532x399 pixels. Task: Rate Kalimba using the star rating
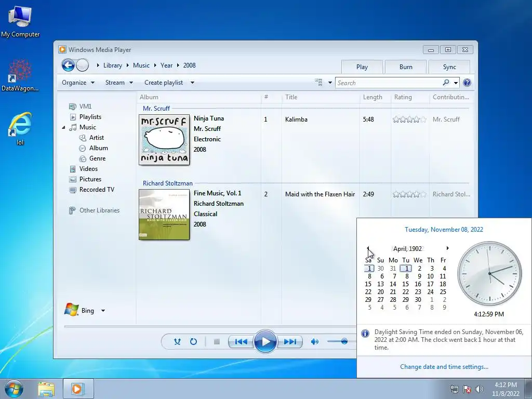[409, 119]
